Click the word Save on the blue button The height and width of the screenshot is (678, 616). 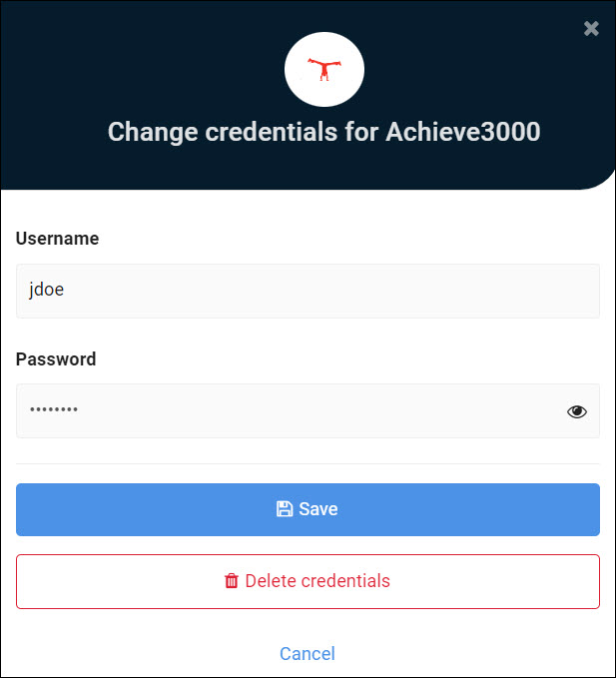318,509
